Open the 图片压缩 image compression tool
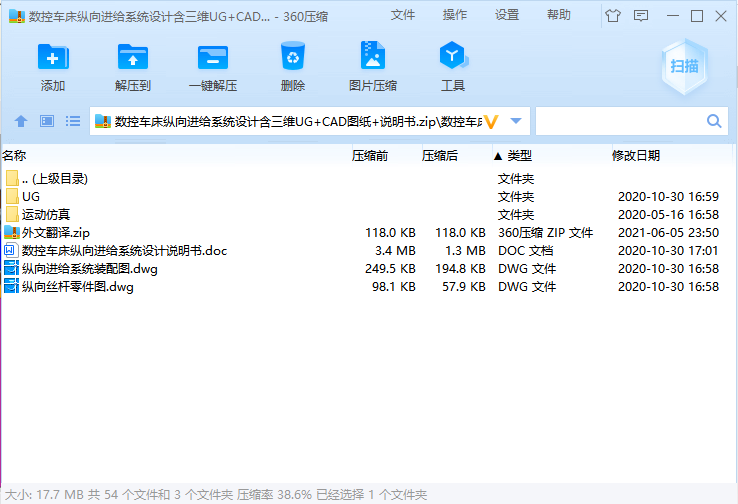This screenshot has height=504, width=738. click(x=373, y=56)
